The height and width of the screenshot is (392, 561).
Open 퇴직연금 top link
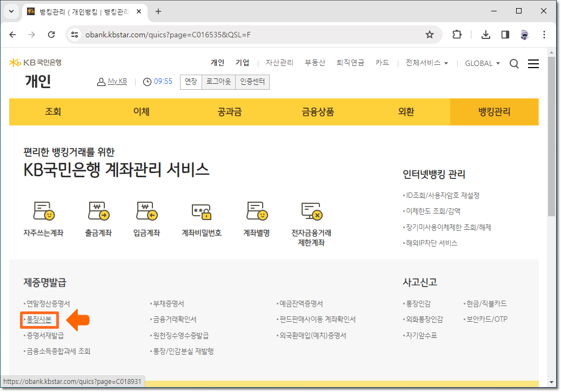350,63
